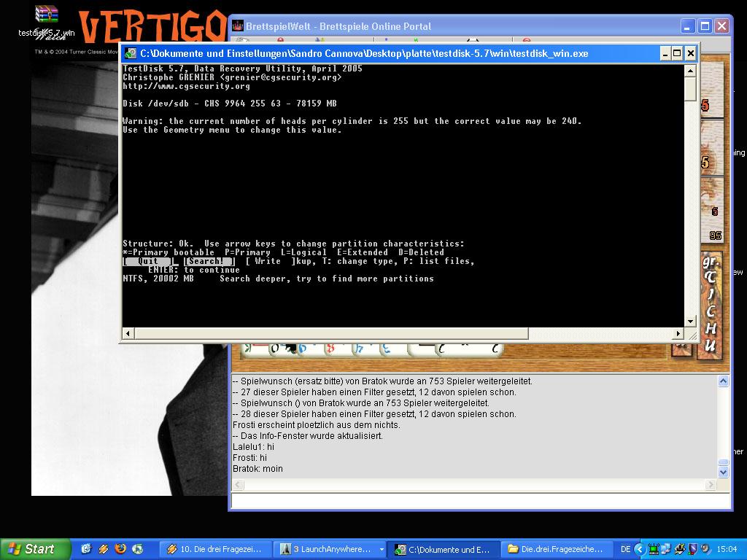Launch first quick launch icon beside Start

(86, 549)
